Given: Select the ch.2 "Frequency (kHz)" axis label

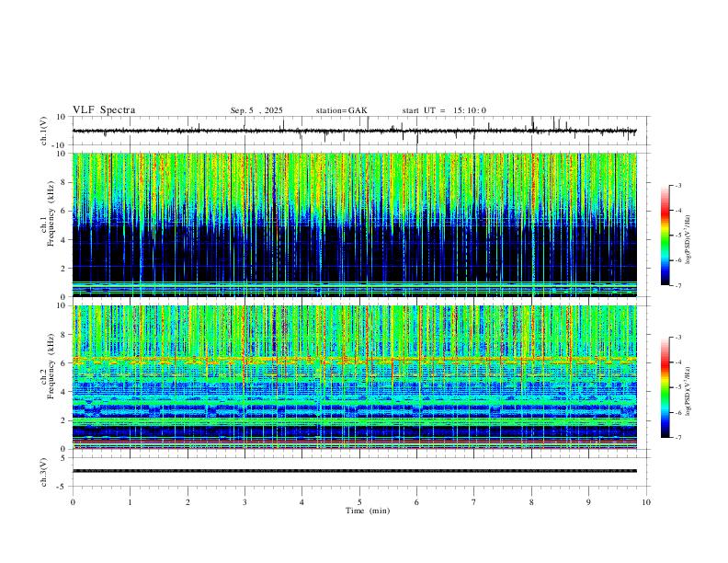Looking at the screenshot, I should [x=51, y=365].
